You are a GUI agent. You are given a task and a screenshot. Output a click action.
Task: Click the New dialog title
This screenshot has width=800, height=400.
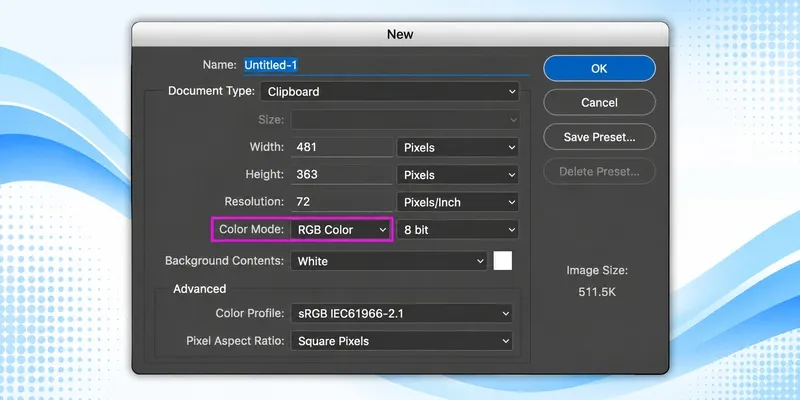[x=400, y=34]
